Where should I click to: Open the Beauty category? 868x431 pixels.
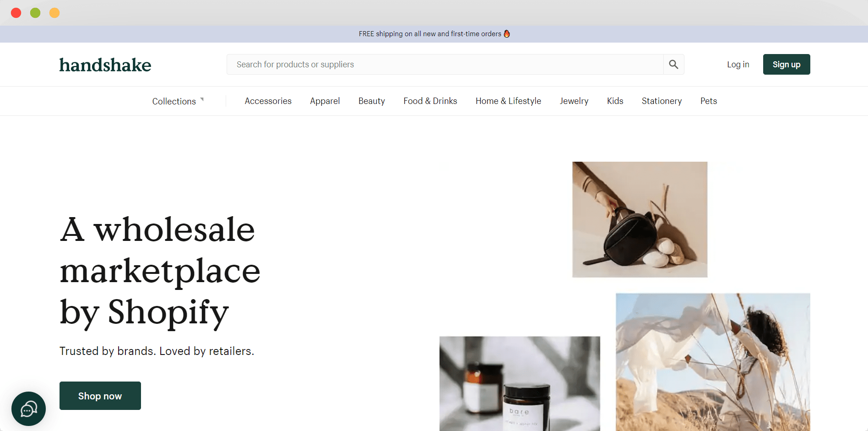coord(371,101)
